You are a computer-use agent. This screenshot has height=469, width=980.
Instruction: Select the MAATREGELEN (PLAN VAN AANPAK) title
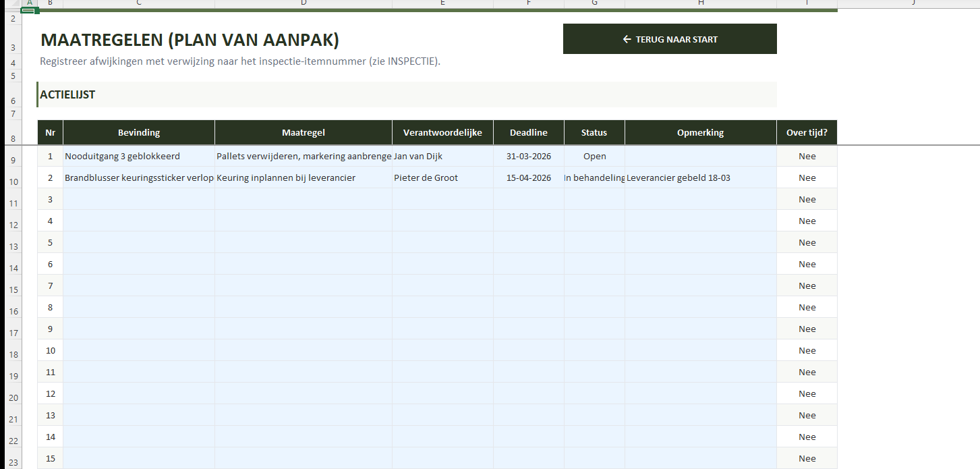(190, 40)
